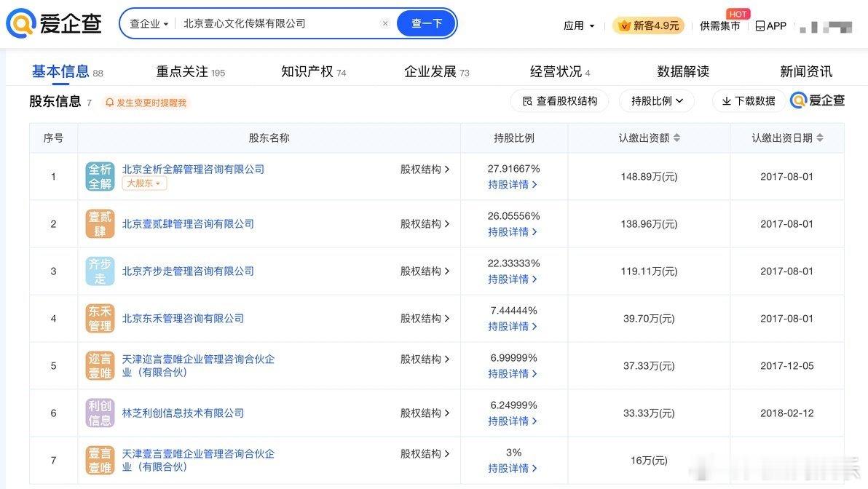Open the APP download link
Image resolution: width=868 pixels, height=489 pixels.
[770, 25]
